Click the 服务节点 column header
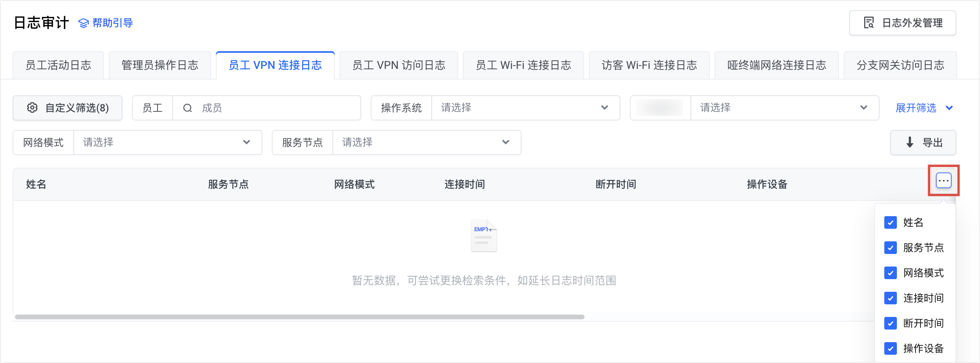Viewport: 980px width, 363px height. [228, 184]
